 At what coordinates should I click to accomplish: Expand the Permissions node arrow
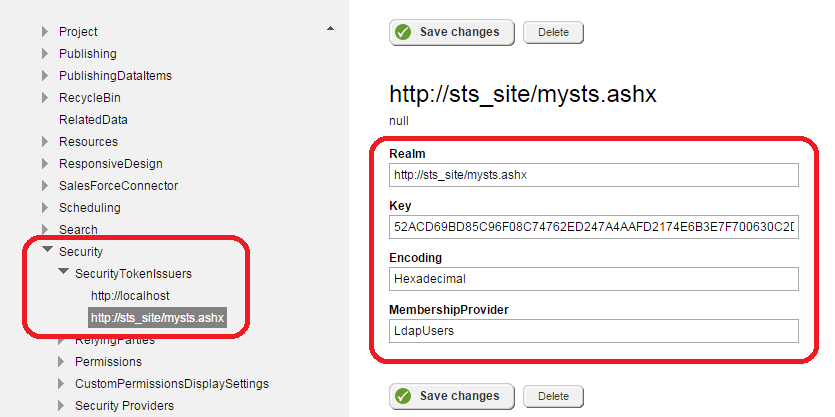[x=62, y=362]
